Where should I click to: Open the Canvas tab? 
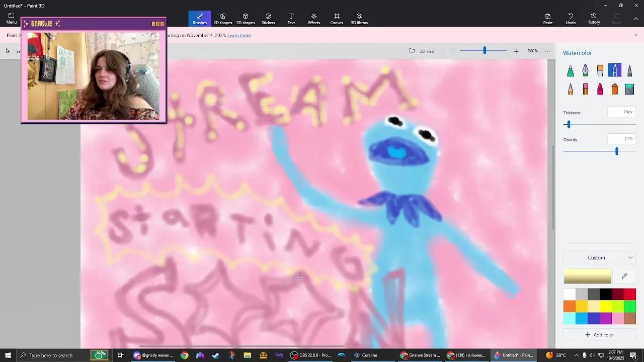coord(337,19)
